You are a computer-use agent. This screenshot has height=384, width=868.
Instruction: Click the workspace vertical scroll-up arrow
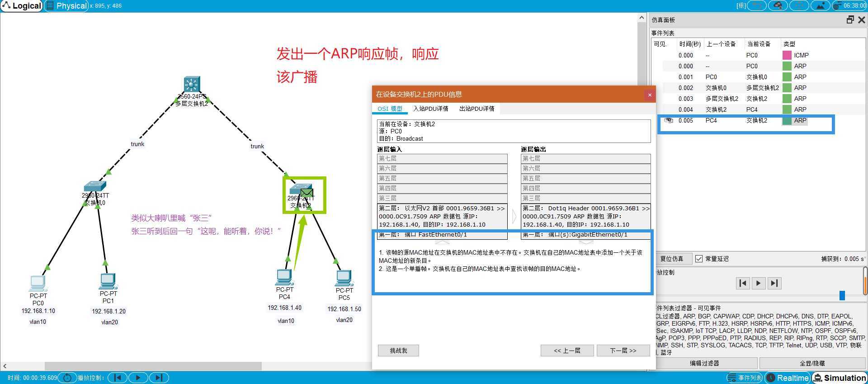(642, 18)
